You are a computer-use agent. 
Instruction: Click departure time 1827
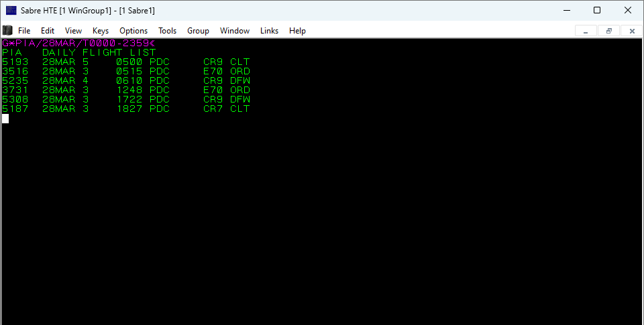[129, 109]
